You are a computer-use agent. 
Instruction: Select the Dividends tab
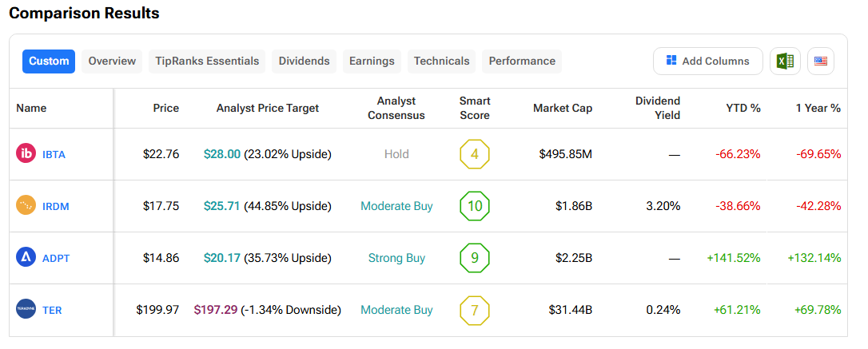point(304,61)
